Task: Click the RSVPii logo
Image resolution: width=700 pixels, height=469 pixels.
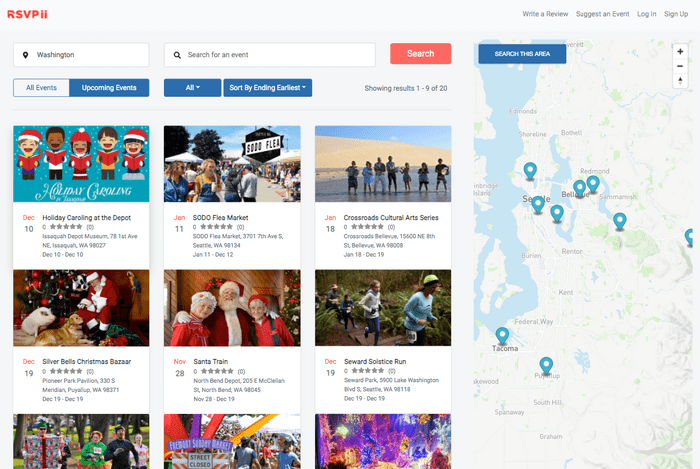Action: coord(28,13)
